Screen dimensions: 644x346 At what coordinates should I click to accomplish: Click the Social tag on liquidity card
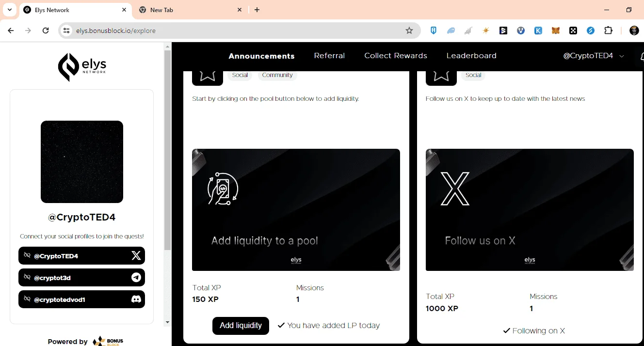[x=240, y=75]
